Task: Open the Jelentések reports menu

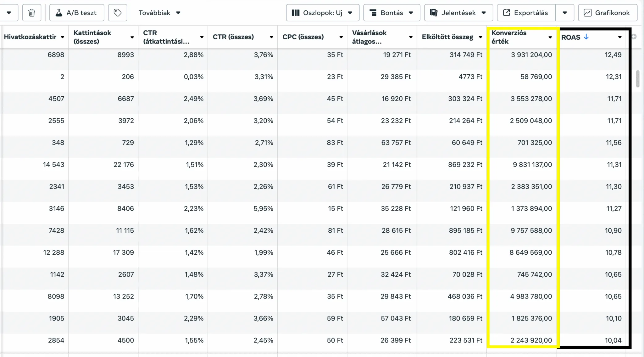Action: coord(458,13)
